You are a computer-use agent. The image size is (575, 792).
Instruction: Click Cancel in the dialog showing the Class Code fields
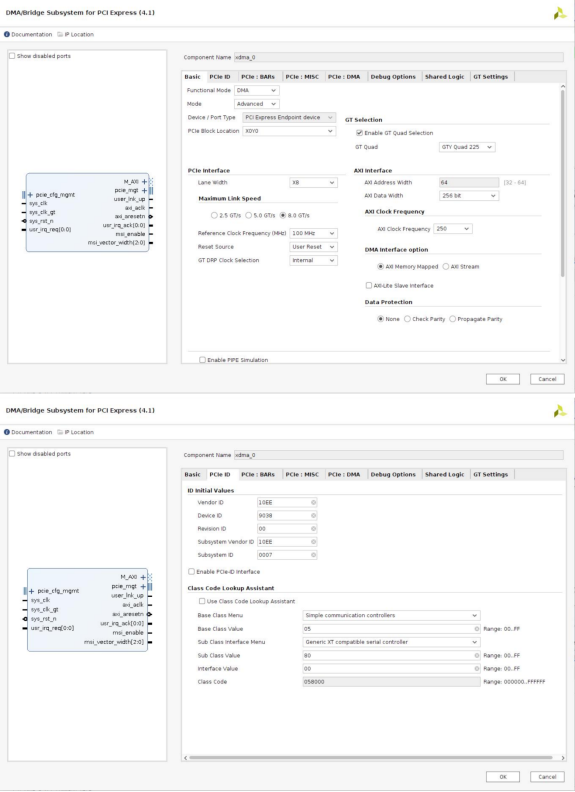pos(547,777)
